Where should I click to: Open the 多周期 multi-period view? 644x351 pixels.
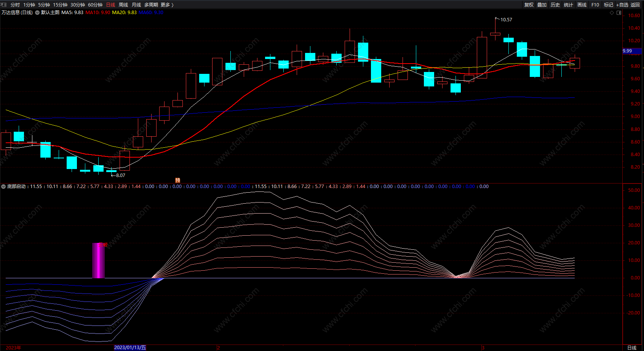click(151, 5)
